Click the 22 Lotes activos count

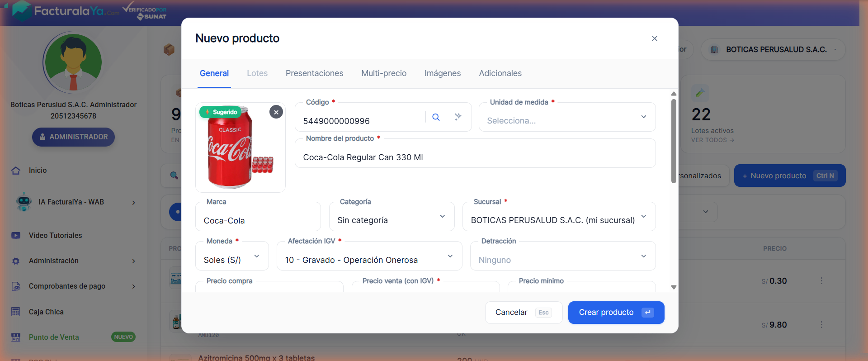[x=701, y=114]
